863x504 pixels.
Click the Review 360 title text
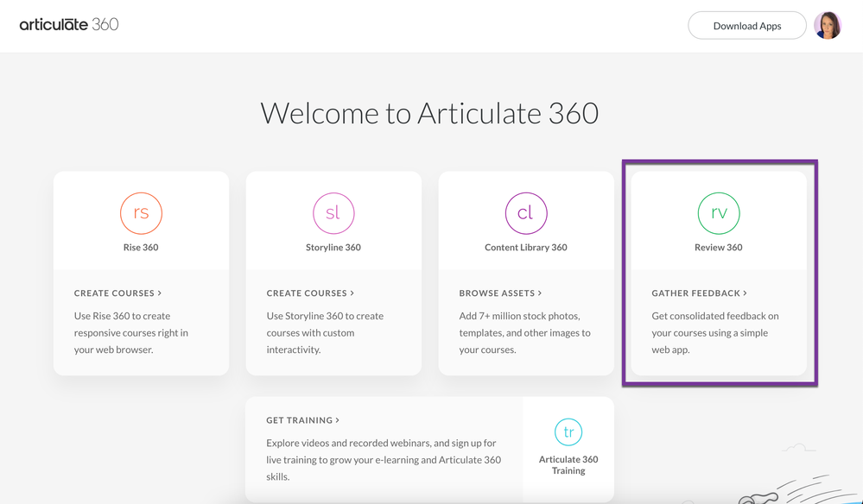(x=719, y=248)
